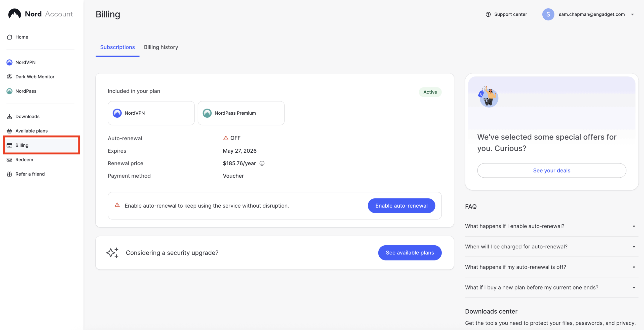Viewport: 644px width, 330px height.
Task: Click the Active status badge
Action: [430, 92]
